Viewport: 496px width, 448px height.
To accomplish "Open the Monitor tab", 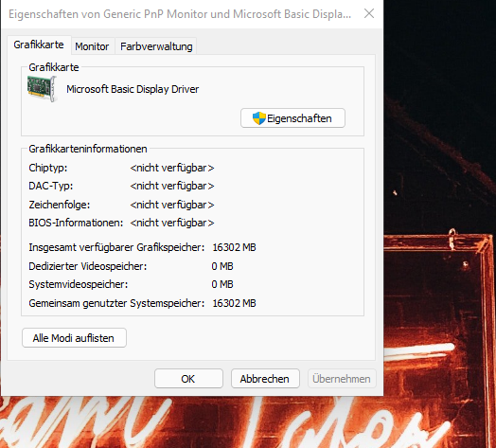I will tap(92, 46).
